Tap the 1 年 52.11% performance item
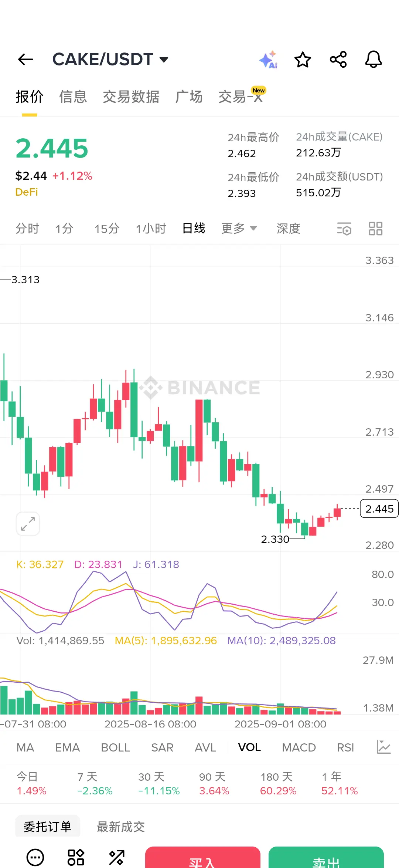This screenshot has width=399, height=868. tap(340, 784)
